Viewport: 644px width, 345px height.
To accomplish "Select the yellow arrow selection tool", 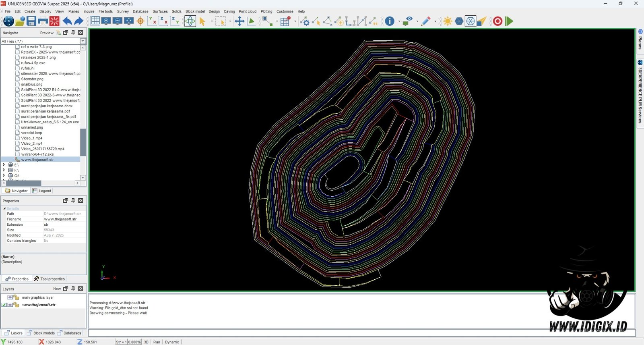I will (x=202, y=21).
